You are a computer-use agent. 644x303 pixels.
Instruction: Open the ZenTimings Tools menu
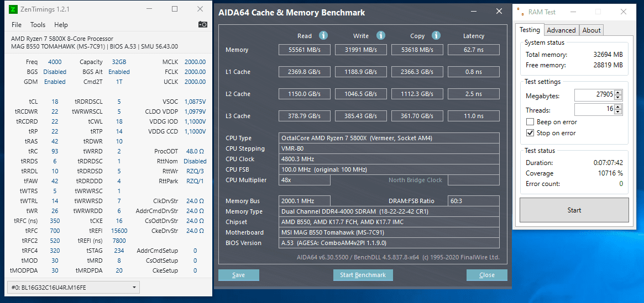click(x=38, y=25)
